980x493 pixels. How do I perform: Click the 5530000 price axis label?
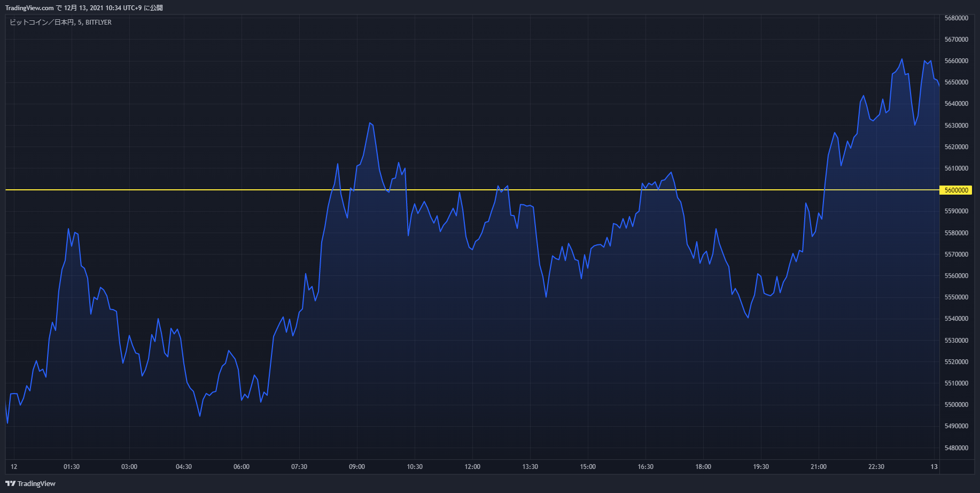point(956,341)
